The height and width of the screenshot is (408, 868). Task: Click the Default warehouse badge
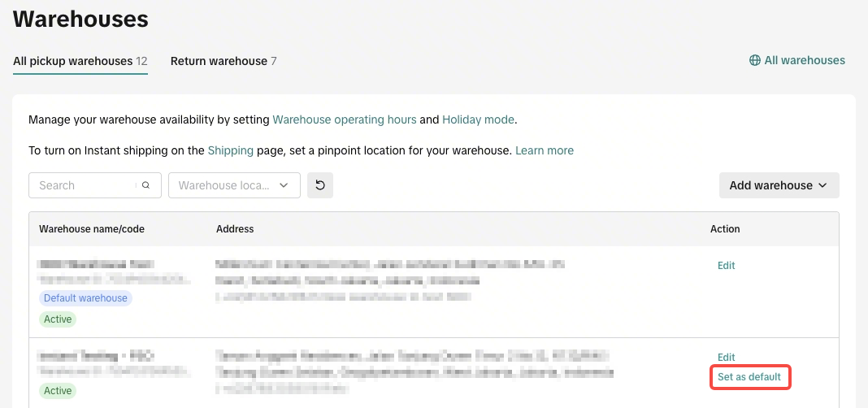click(86, 298)
